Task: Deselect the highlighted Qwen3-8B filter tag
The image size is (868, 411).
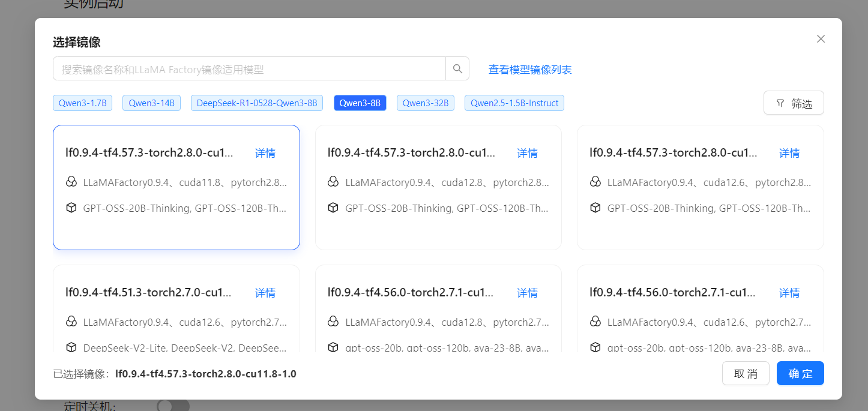Action: click(x=360, y=103)
